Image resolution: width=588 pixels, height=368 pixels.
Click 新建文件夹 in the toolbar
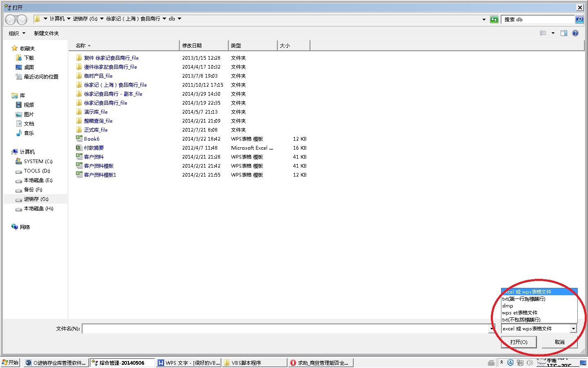(x=46, y=33)
